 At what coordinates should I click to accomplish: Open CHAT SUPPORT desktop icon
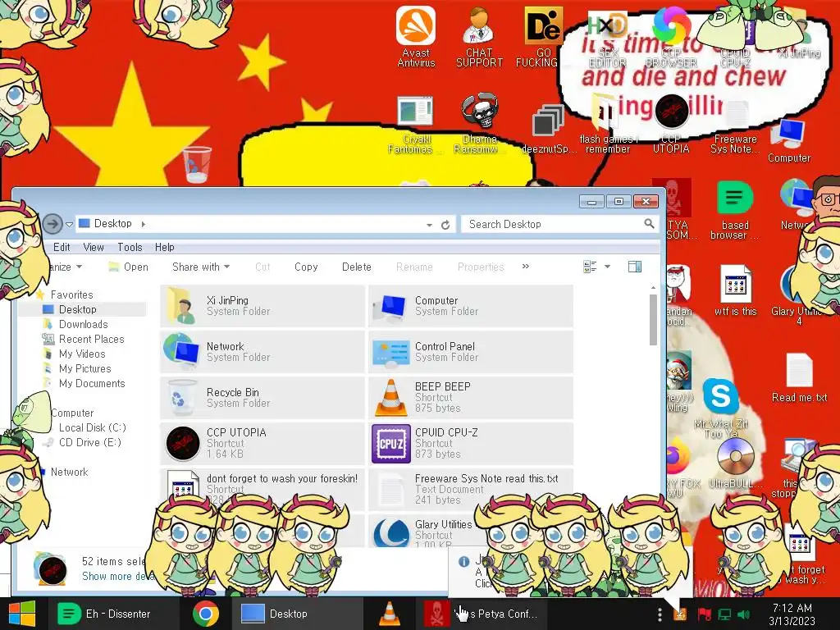(x=479, y=36)
